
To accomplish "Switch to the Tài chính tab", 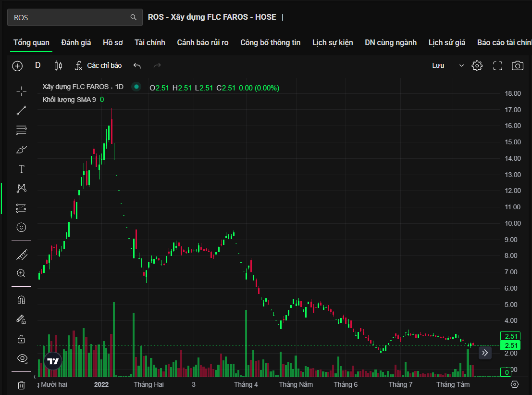I will pos(149,42).
